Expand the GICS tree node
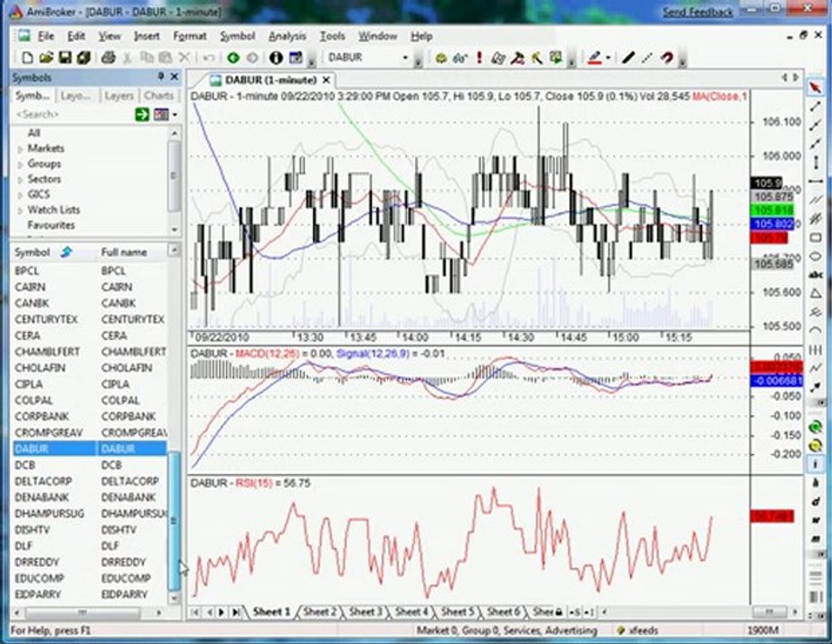 pyautogui.click(x=21, y=195)
